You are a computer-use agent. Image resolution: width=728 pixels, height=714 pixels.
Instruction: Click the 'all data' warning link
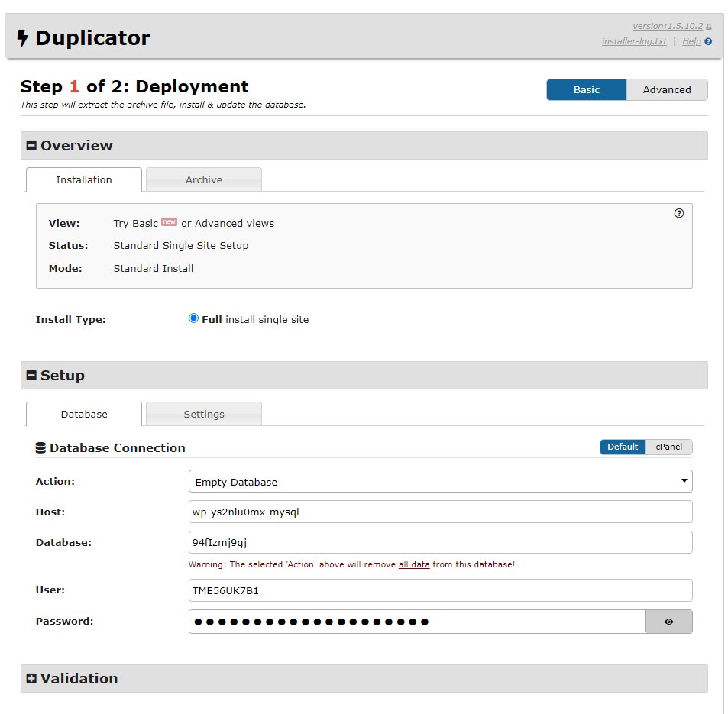point(414,564)
